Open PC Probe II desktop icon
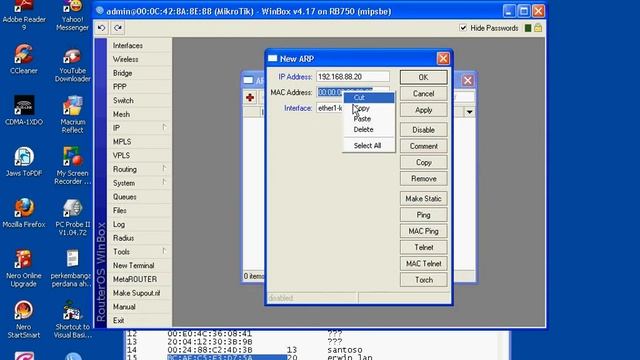Image resolution: width=640 pixels, height=360 pixels. pyautogui.click(x=72, y=217)
